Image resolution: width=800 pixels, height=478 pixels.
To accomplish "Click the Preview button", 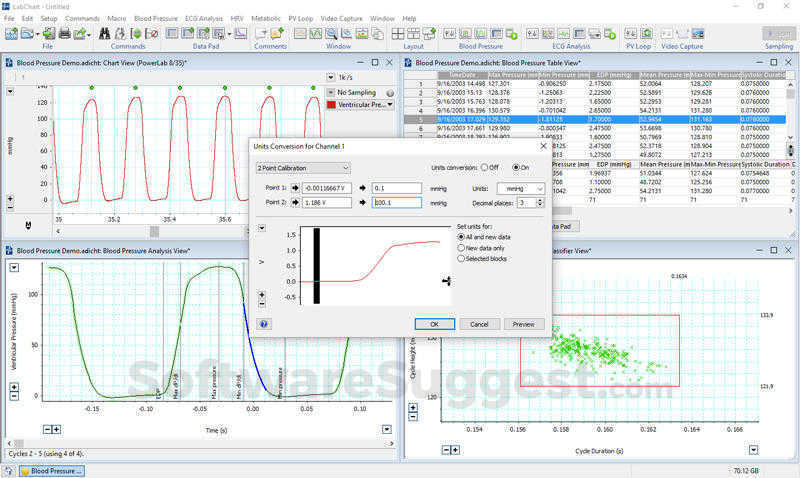I will [x=523, y=324].
